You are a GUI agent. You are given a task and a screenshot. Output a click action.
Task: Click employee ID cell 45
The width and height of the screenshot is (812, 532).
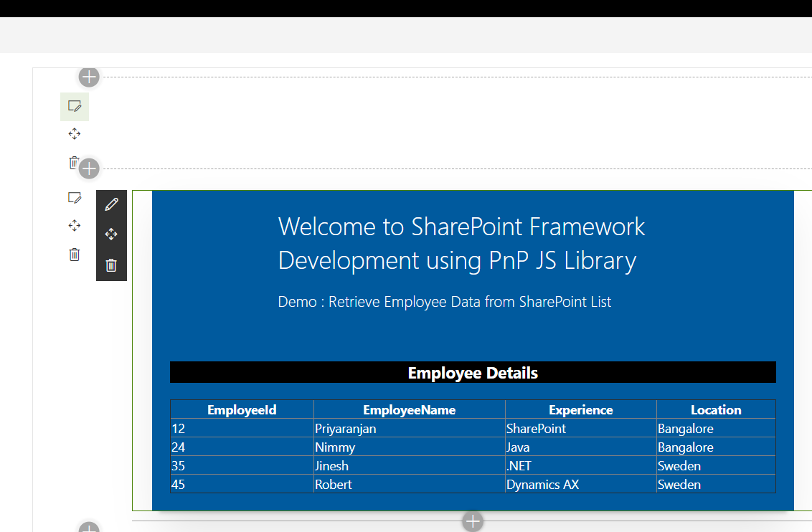click(242, 485)
